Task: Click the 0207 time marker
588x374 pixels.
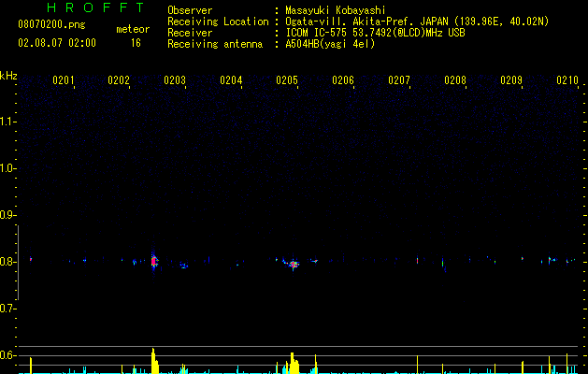Action: pos(399,80)
